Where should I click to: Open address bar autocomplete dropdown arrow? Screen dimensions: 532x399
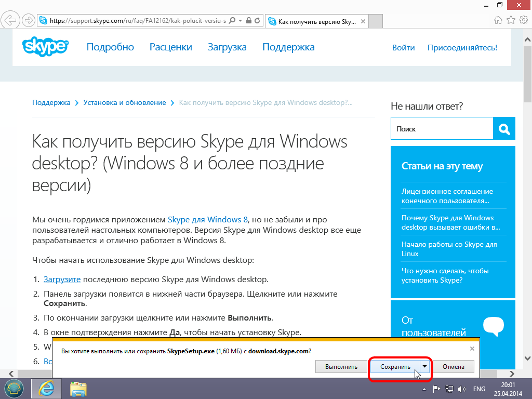point(240,21)
